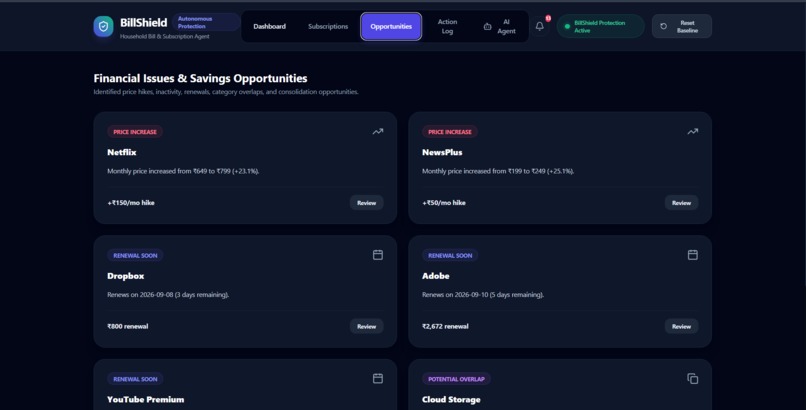Viewport: 806px width, 410px height.
Task: Click Netflix '₹649 to ₹799' price description
Action: pos(184,171)
